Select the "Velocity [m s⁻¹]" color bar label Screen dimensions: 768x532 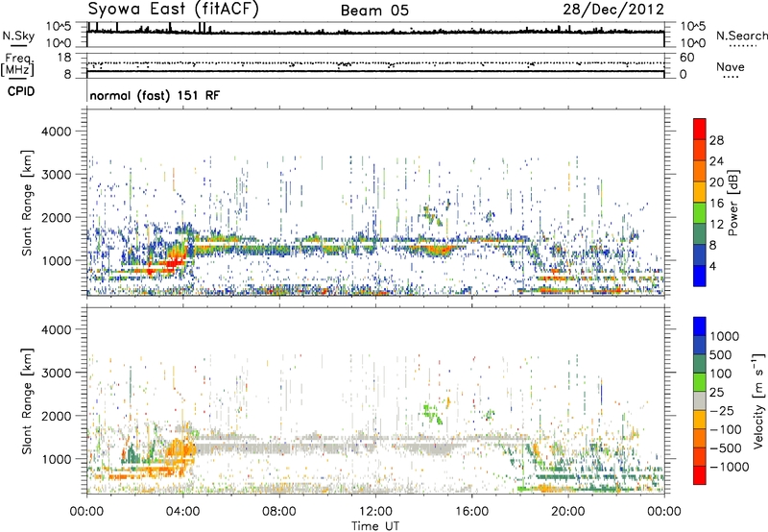click(x=758, y=400)
